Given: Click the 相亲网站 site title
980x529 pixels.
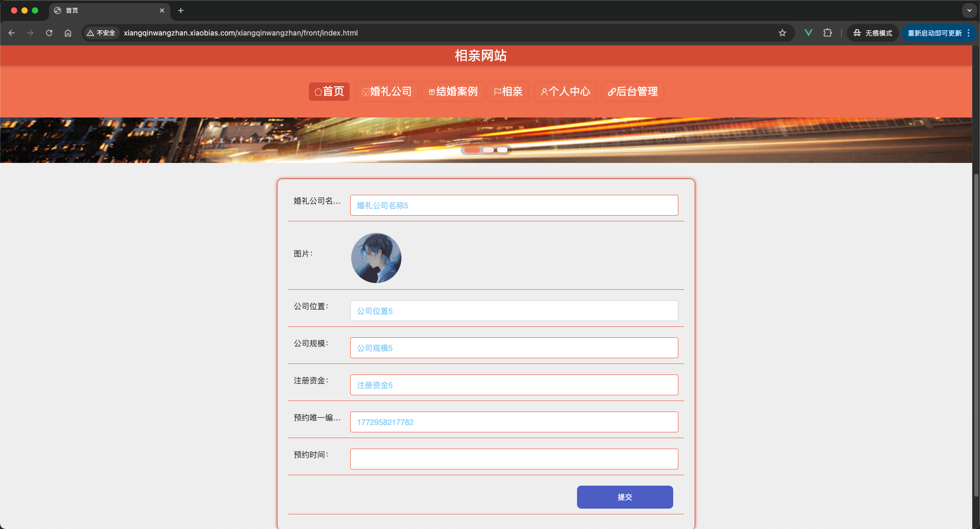Looking at the screenshot, I should 481,55.
